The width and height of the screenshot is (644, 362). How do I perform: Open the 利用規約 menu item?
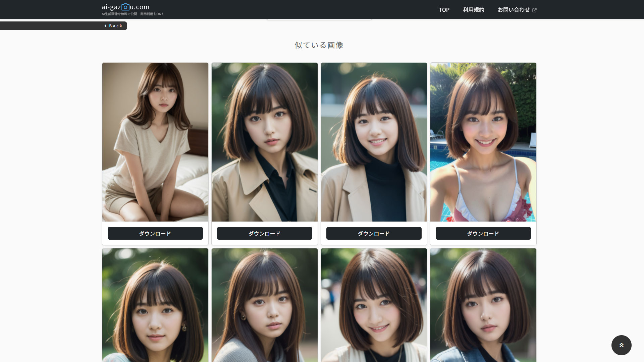click(474, 10)
